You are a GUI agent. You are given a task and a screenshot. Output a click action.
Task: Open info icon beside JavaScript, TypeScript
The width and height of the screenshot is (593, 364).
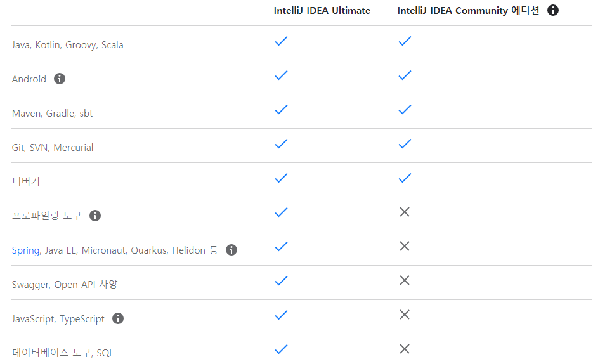tap(118, 318)
